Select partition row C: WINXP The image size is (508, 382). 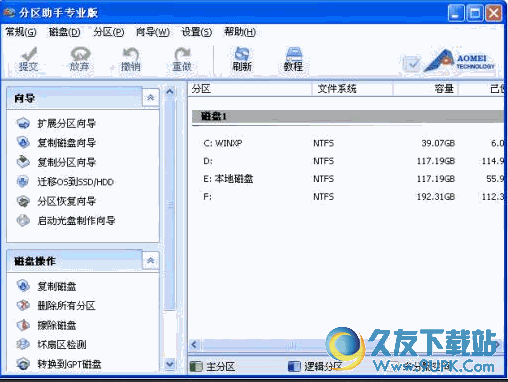348,143
